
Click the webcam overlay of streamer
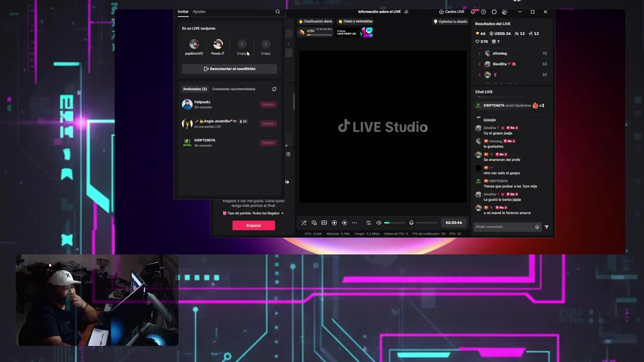click(97, 300)
